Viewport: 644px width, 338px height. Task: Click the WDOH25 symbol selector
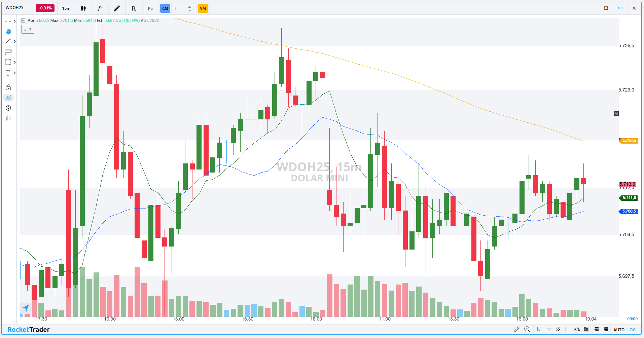click(15, 8)
